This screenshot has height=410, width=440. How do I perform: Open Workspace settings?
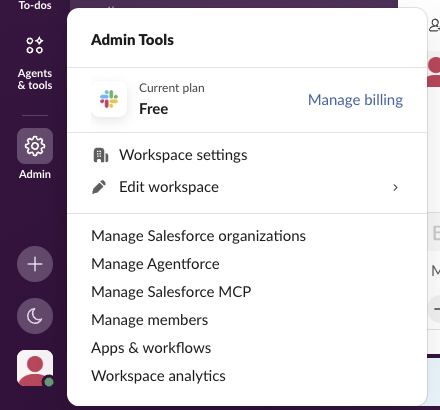(x=247, y=155)
